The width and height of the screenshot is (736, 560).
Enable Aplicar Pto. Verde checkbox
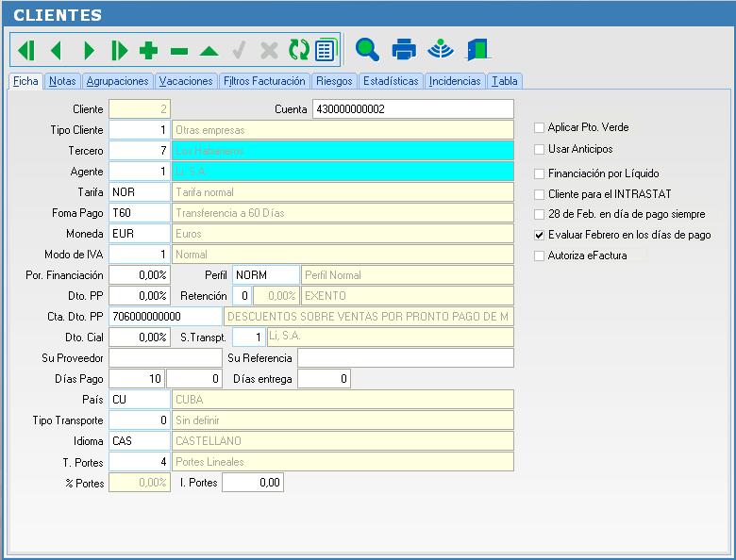click(x=540, y=127)
